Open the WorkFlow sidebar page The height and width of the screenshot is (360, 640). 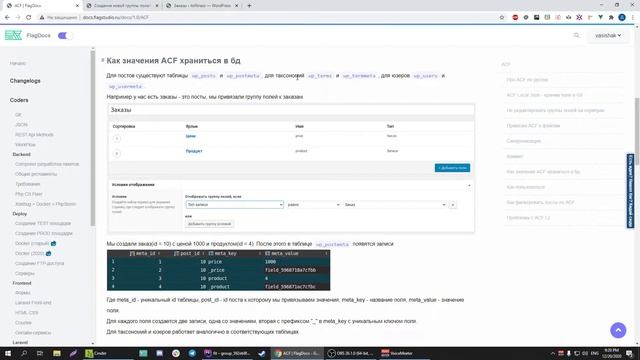tap(25, 144)
